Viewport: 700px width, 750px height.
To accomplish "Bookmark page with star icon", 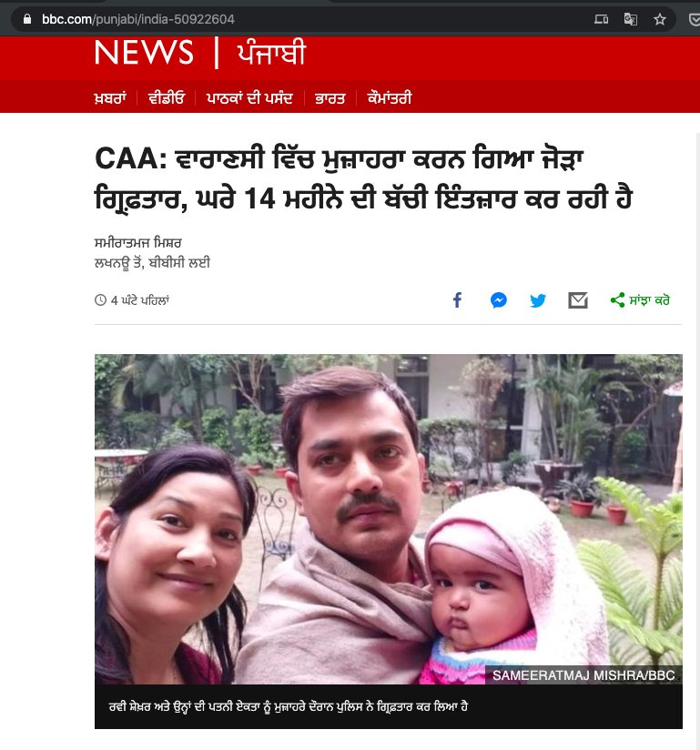I will click(x=660, y=19).
